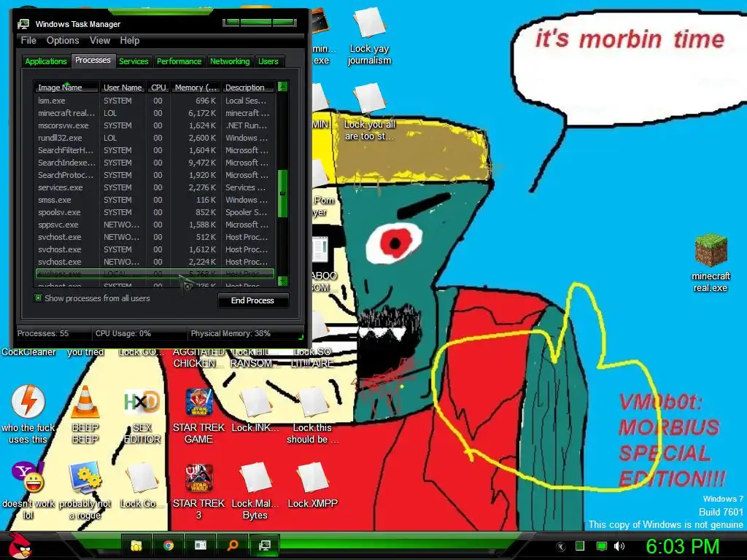Viewport: 747px width, 560px height.
Task: Click the End Process button
Action: click(x=252, y=300)
